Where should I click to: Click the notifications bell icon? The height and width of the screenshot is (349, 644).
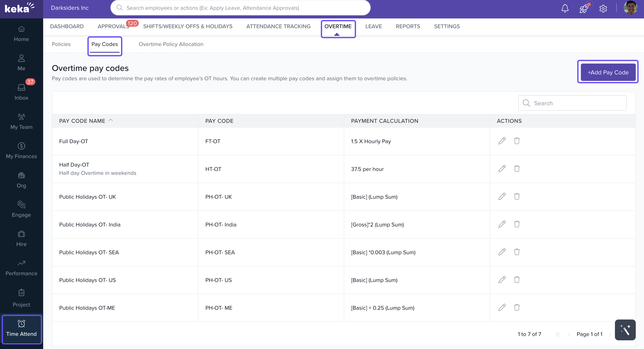(x=565, y=8)
